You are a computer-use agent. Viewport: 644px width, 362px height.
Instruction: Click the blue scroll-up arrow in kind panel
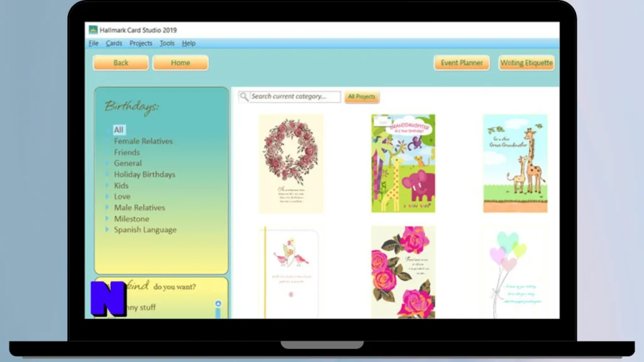pos(218,304)
